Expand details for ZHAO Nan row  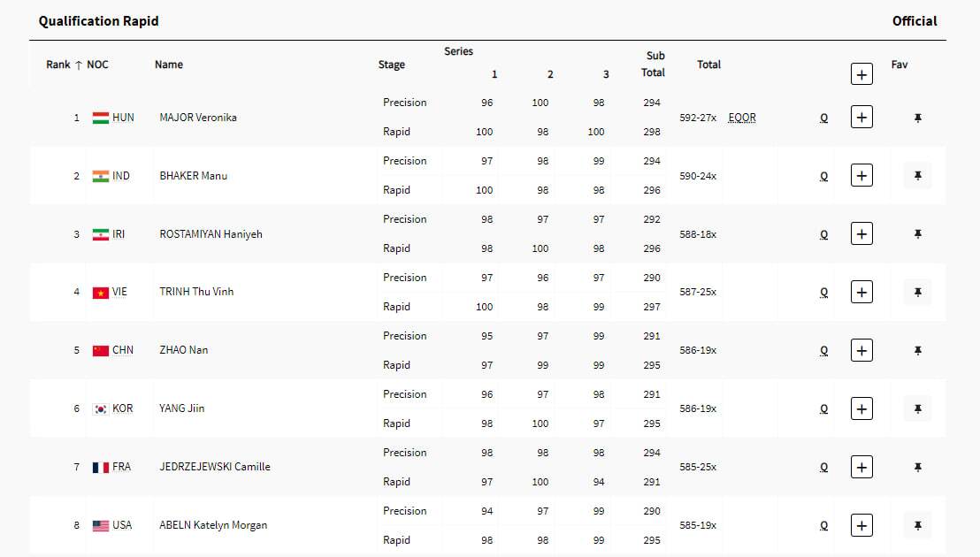861,350
